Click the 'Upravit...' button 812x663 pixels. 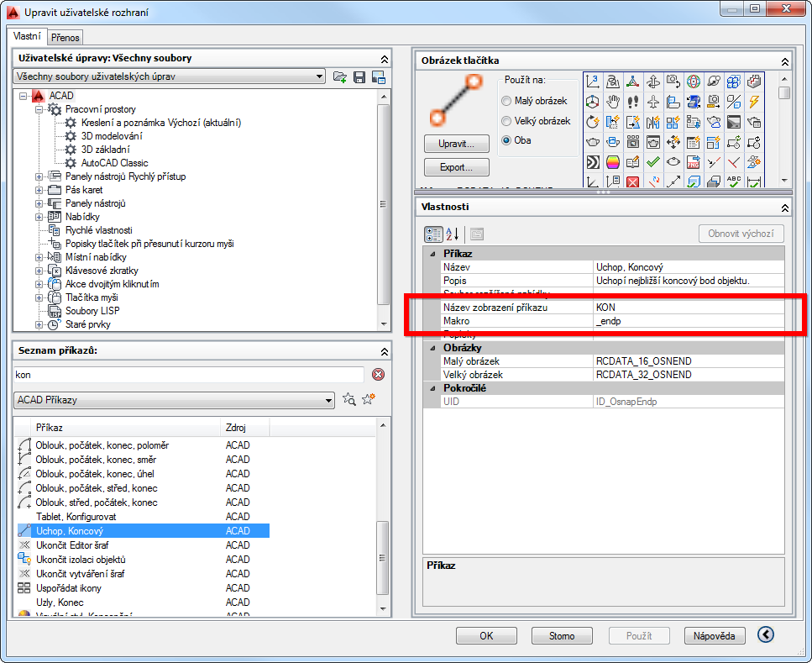click(457, 144)
